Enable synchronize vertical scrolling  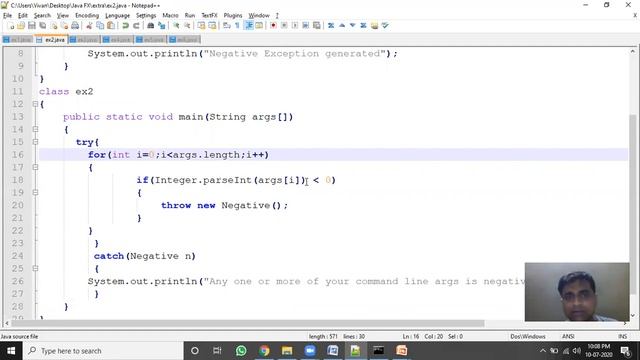pyautogui.click(x=202, y=26)
